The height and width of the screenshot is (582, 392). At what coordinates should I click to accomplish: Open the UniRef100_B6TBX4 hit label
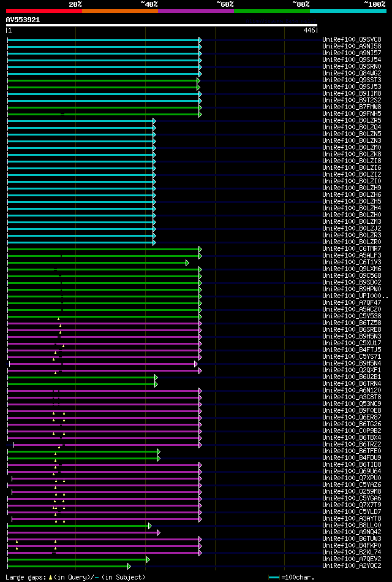click(x=352, y=438)
